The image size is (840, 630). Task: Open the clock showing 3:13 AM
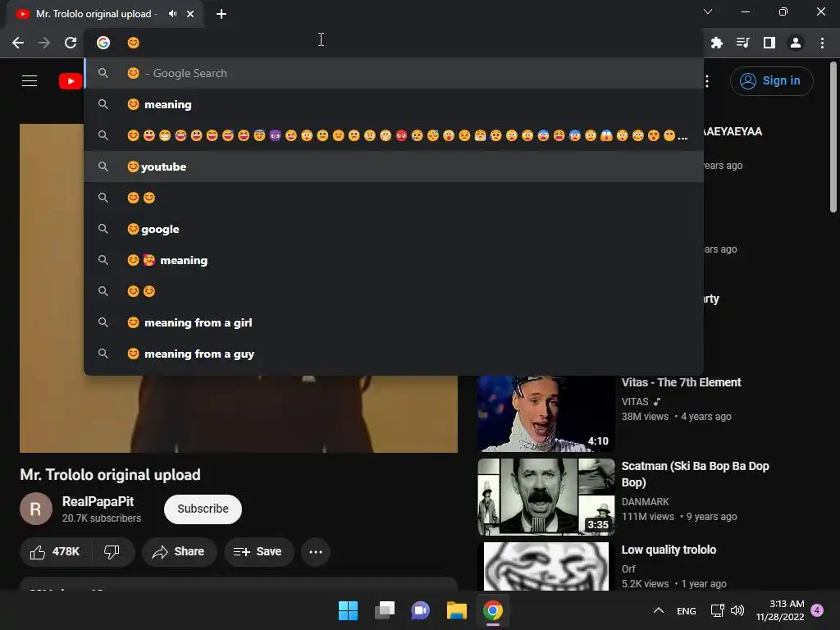[x=780, y=610]
